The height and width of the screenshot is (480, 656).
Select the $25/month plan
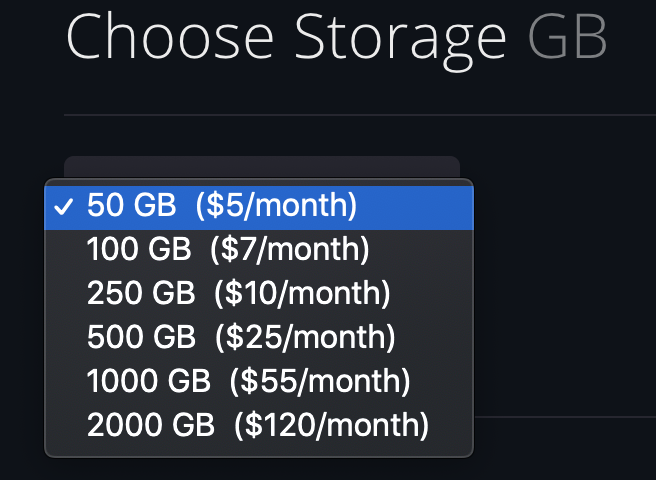(x=302, y=338)
